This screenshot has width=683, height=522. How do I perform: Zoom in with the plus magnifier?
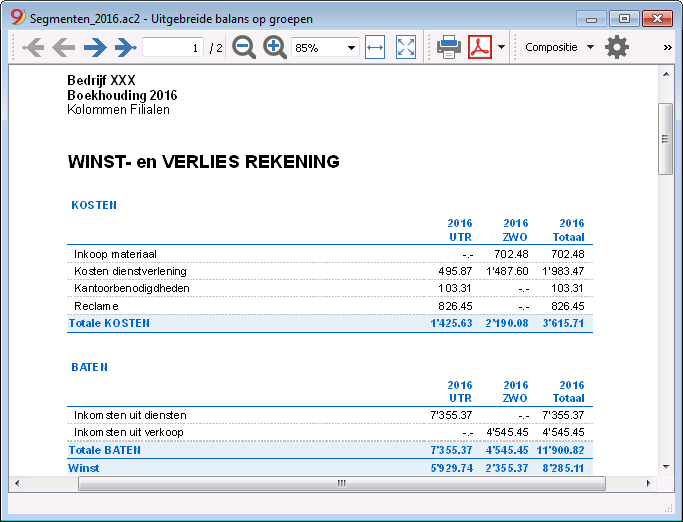[275, 47]
